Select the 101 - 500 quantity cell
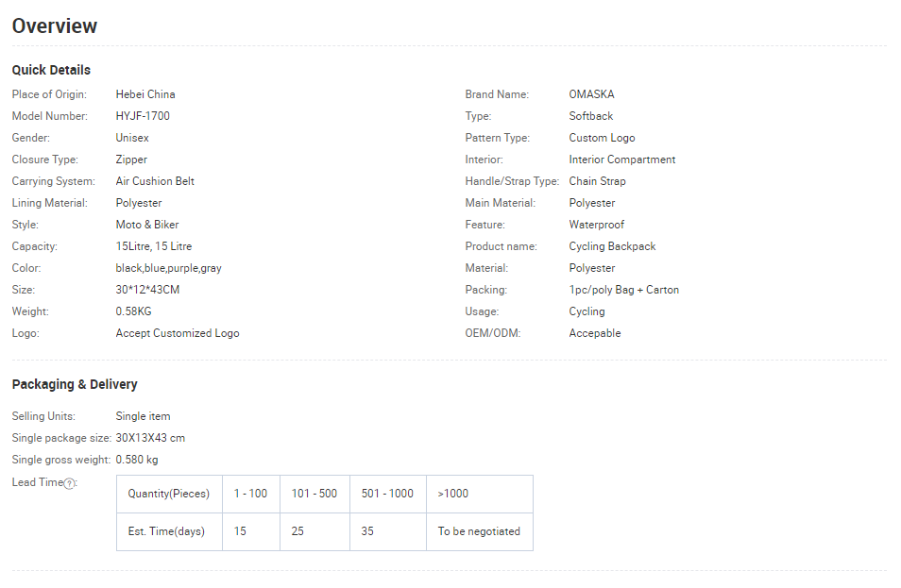Screen dimensions: 901x588 [314, 494]
